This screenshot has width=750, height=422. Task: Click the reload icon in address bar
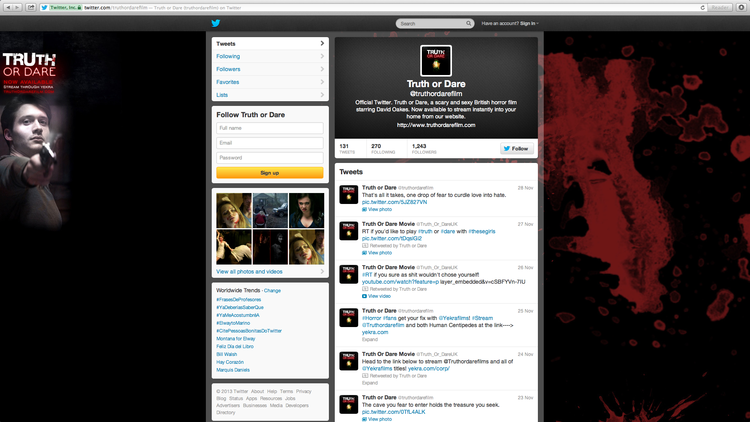[x=702, y=8]
